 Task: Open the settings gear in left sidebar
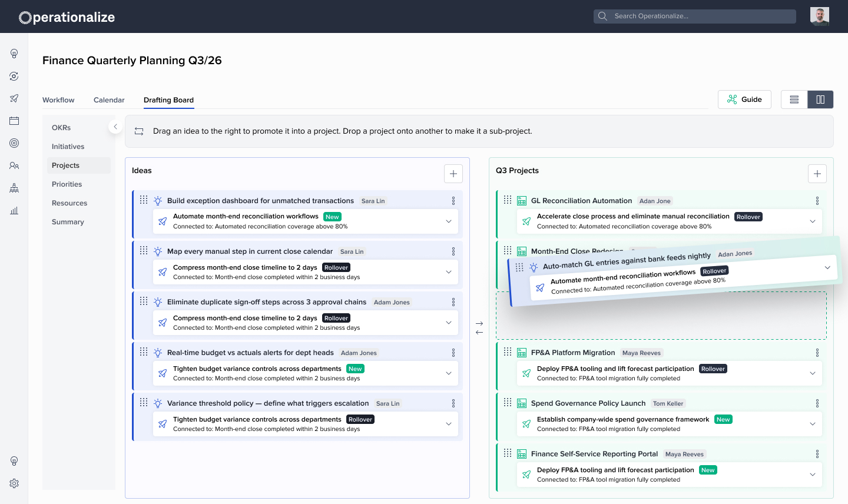(x=14, y=483)
